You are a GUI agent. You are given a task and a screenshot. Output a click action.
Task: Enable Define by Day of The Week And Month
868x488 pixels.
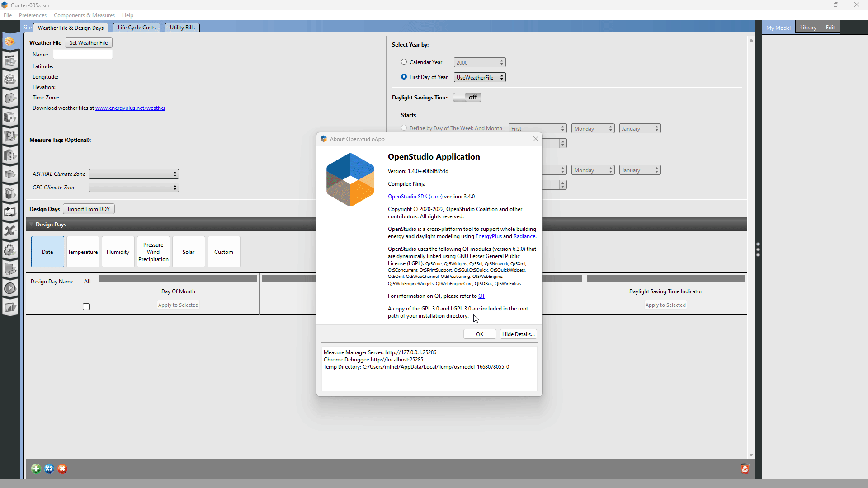404,128
